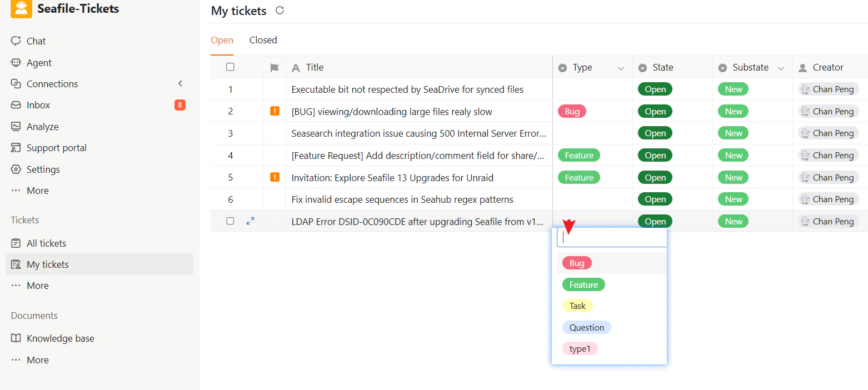868x390 pixels.
Task: Open Settings from the sidebar
Action: 43,169
